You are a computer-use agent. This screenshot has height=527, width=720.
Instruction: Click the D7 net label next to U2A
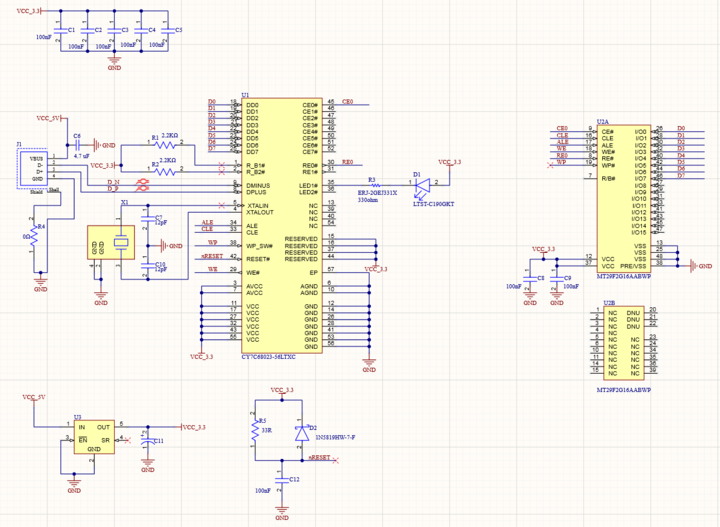pos(681,175)
